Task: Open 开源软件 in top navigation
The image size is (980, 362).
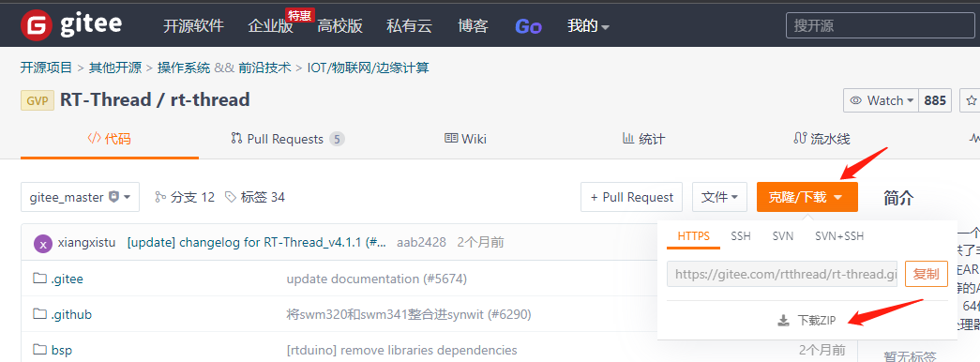Action: click(193, 25)
